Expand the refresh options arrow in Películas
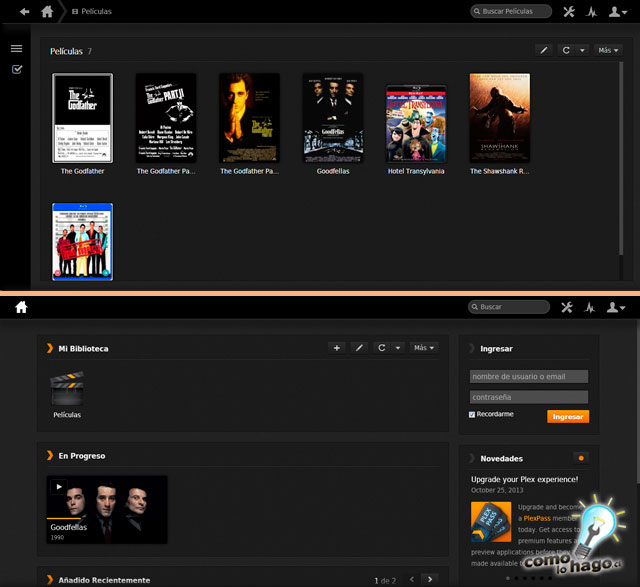The image size is (640, 587). coord(582,50)
